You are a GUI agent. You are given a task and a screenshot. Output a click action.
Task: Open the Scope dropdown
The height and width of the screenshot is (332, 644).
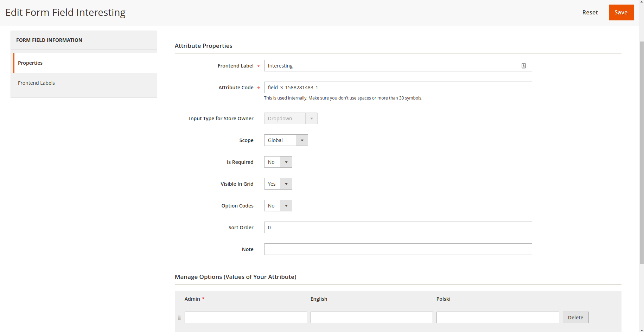pyautogui.click(x=286, y=140)
